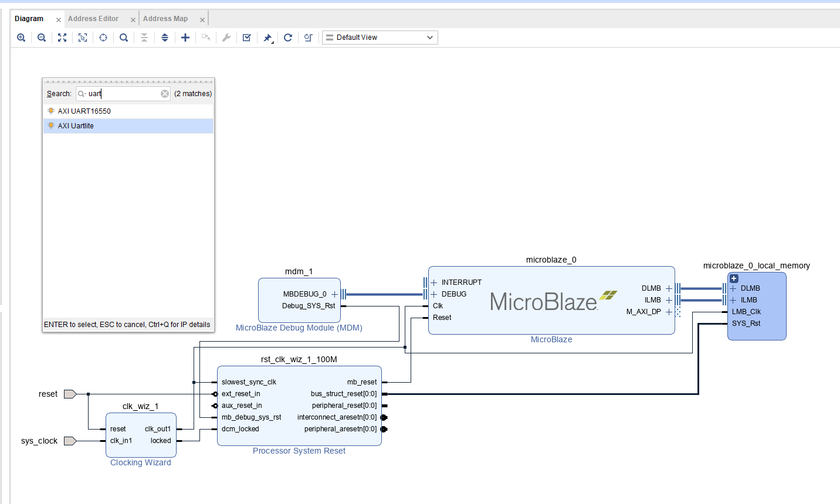
Task: Open the Default View dropdown
Action: (380, 38)
